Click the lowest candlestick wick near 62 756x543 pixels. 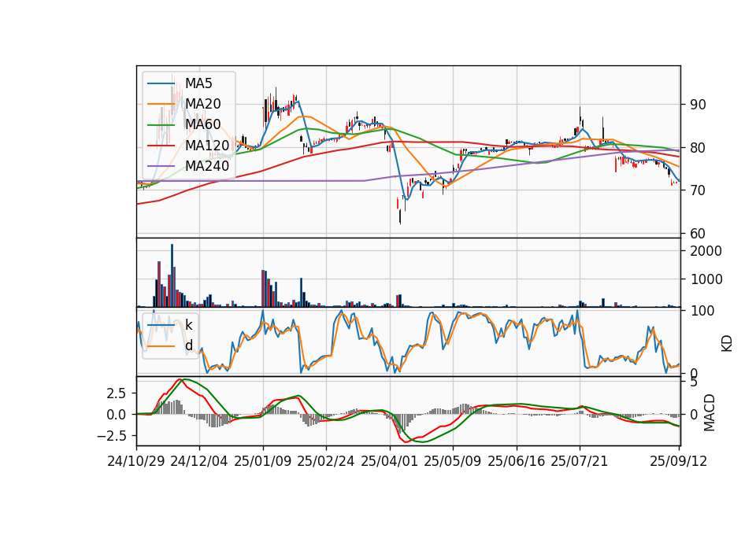tap(400, 216)
